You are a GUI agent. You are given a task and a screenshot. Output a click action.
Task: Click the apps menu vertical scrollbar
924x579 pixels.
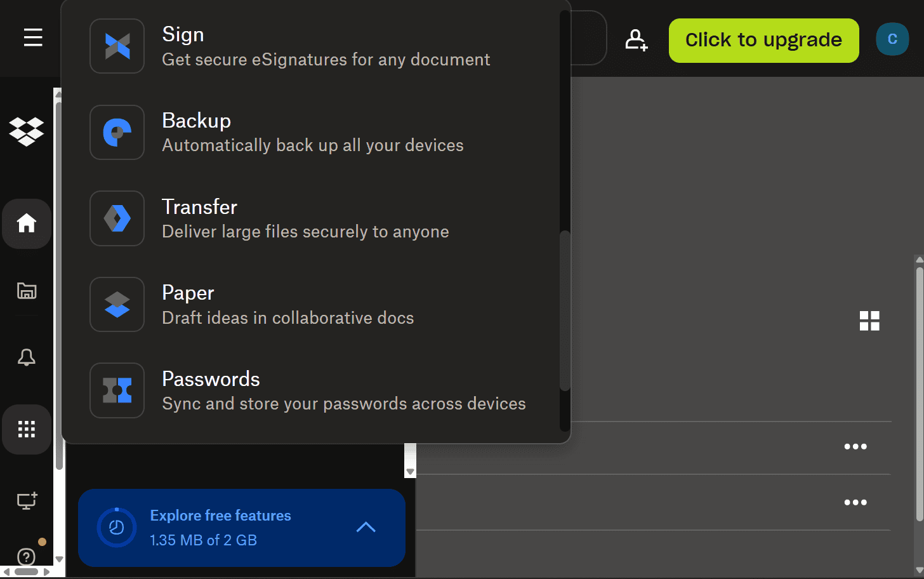pyautogui.click(x=565, y=311)
